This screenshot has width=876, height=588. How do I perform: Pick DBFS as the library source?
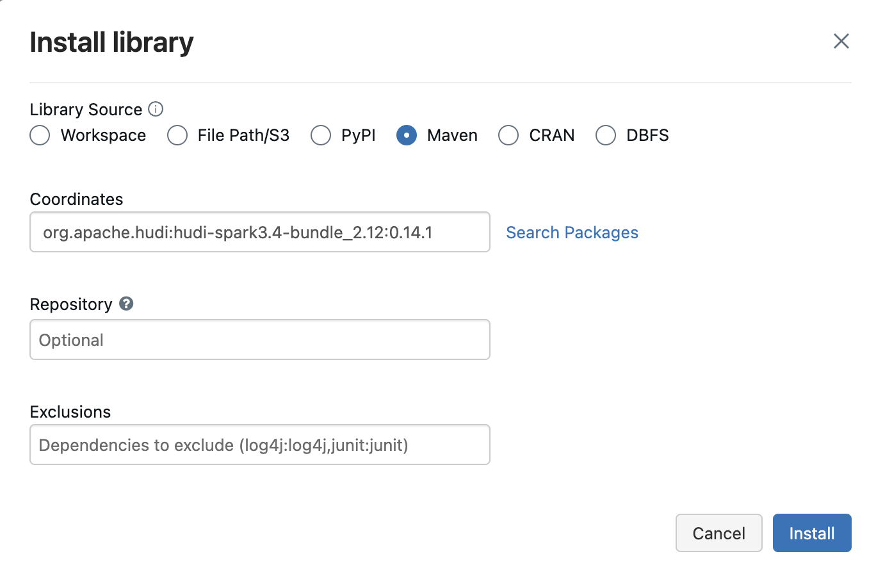pos(606,135)
